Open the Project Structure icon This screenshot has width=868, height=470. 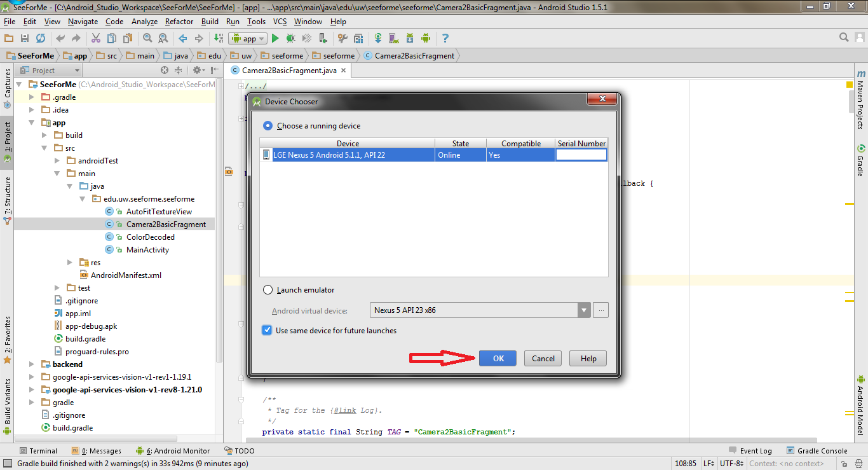[x=358, y=38]
